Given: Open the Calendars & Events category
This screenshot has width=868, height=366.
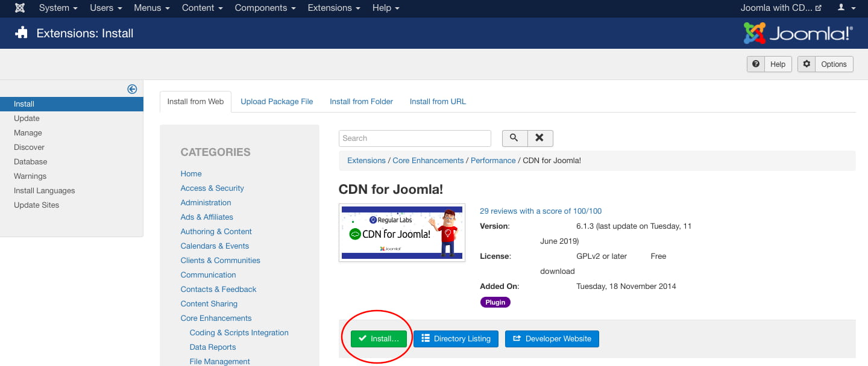Looking at the screenshot, I should [215, 246].
